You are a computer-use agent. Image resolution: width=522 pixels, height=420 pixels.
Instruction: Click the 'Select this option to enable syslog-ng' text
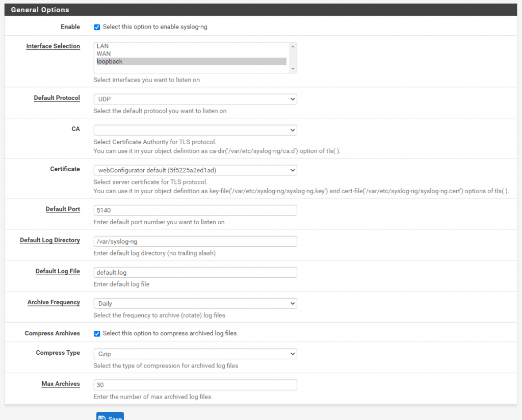[x=155, y=27]
